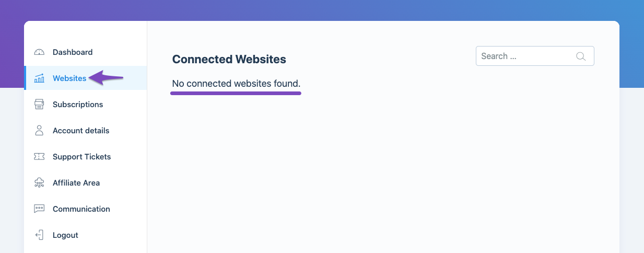Click the Support Tickets ticket icon
Screen dimensions: 644x253
point(39,157)
